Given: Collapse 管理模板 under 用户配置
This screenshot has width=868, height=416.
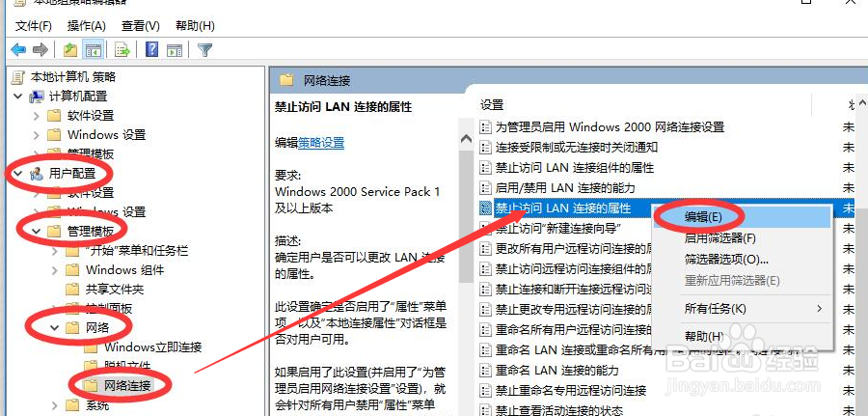Looking at the screenshot, I should [37, 232].
